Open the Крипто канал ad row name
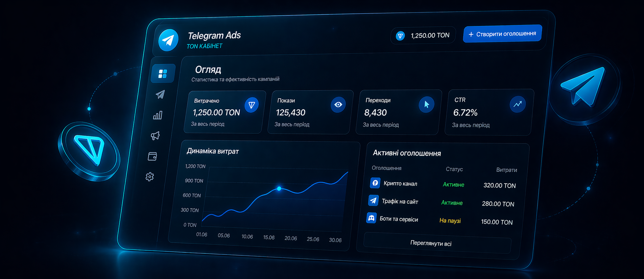Image resolution: width=644 pixels, height=279 pixels. [x=400, y=184]
